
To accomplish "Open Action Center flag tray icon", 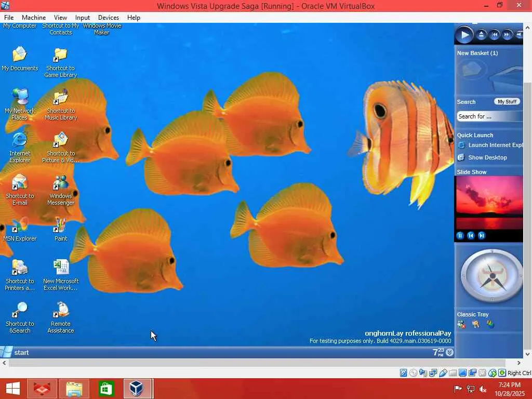I will [x=458, y=389].
